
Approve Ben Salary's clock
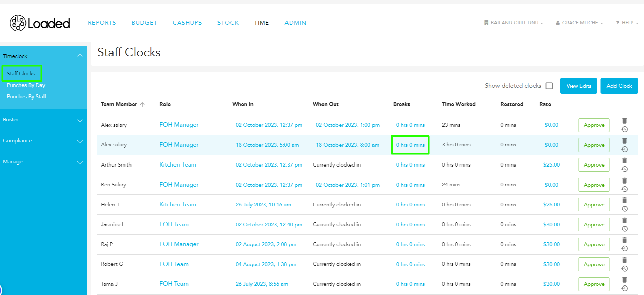tap(594, 185)
